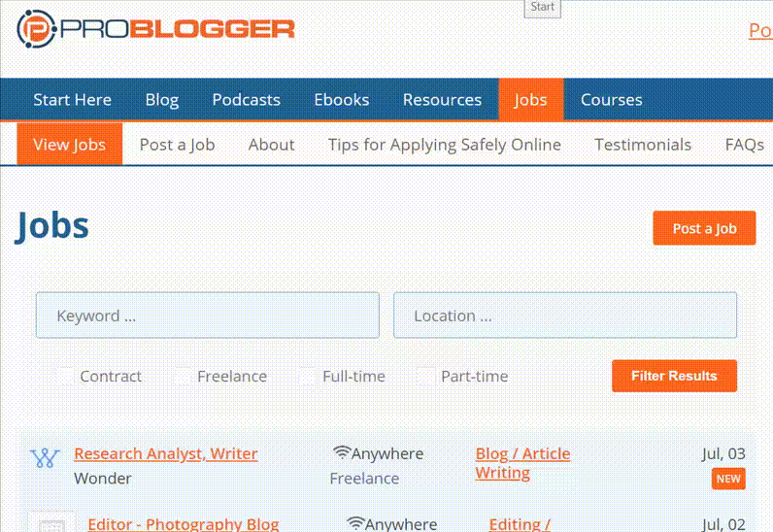This screenshot has height=532, width=773.
Task: Click the NEW badge under Jul, 03
Action: (x=727, y=479)
